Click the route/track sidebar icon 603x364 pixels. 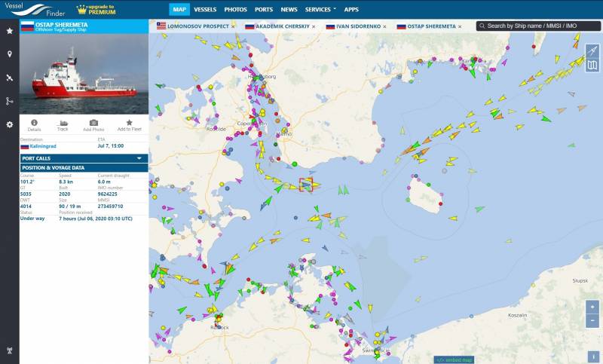tap(10, 101)
